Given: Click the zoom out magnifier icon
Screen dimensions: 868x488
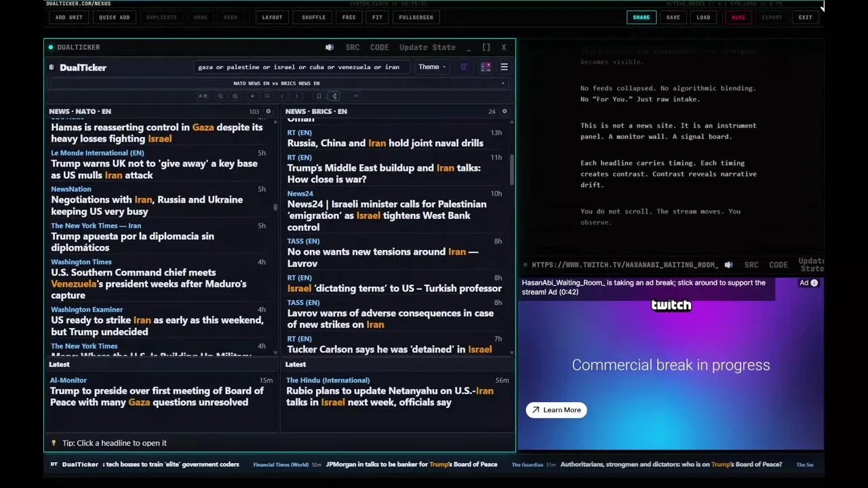Looking at the screenshot, I should [x=220, y=96].
